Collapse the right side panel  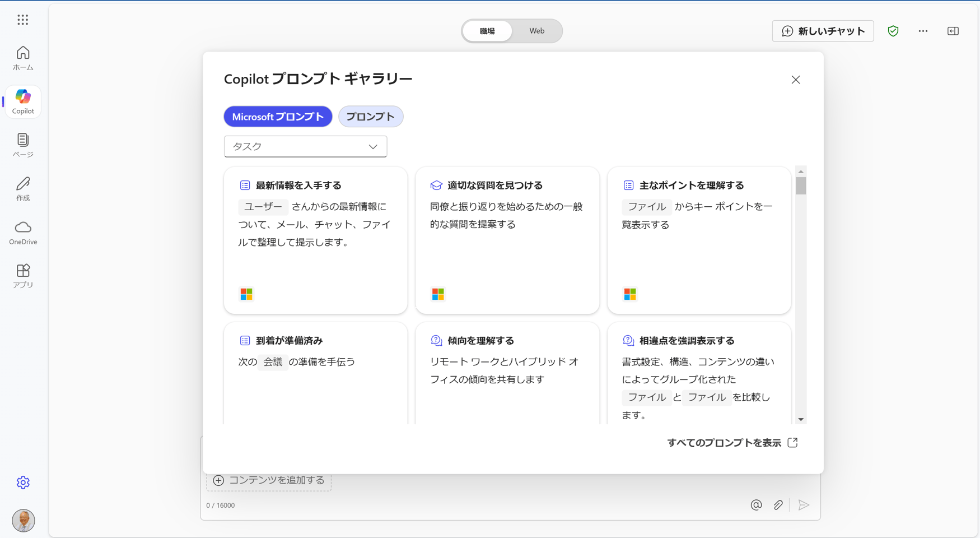pos(953,31)
